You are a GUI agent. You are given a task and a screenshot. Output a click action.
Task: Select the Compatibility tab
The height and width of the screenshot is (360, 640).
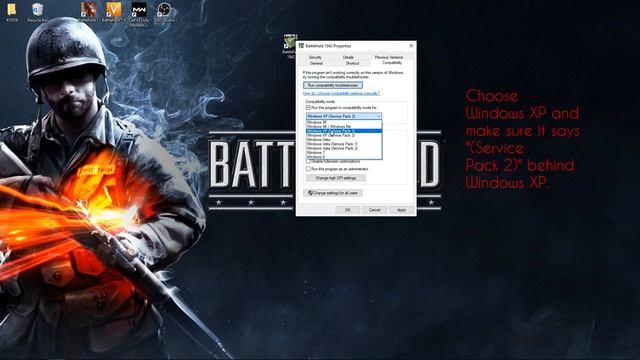click(x=392, y=63)
